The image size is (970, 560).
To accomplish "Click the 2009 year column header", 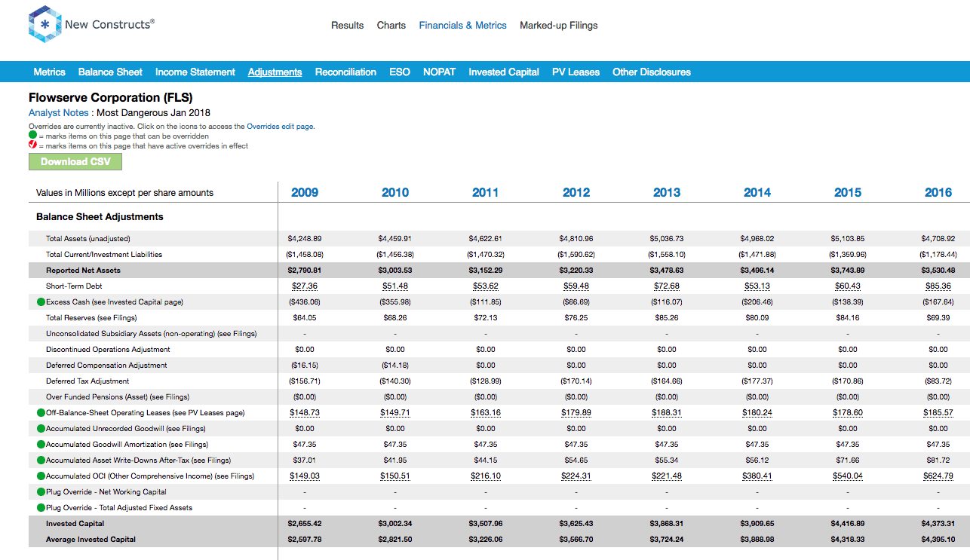I will (305, 193).
